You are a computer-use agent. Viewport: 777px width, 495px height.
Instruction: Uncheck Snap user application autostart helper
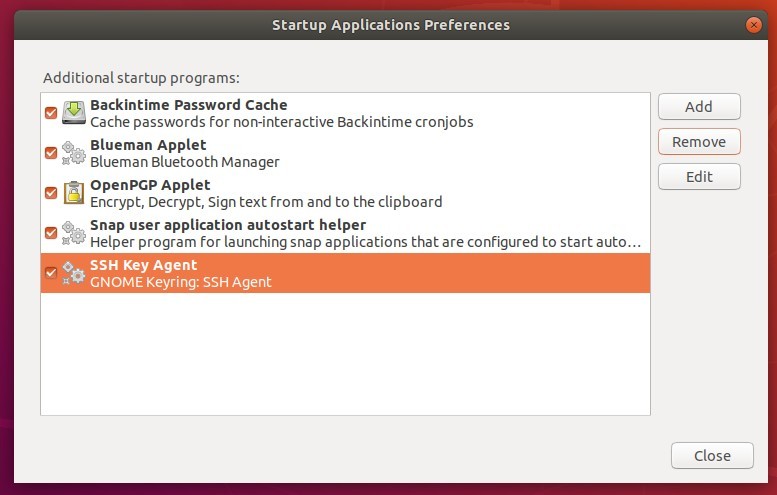[51, 233]
